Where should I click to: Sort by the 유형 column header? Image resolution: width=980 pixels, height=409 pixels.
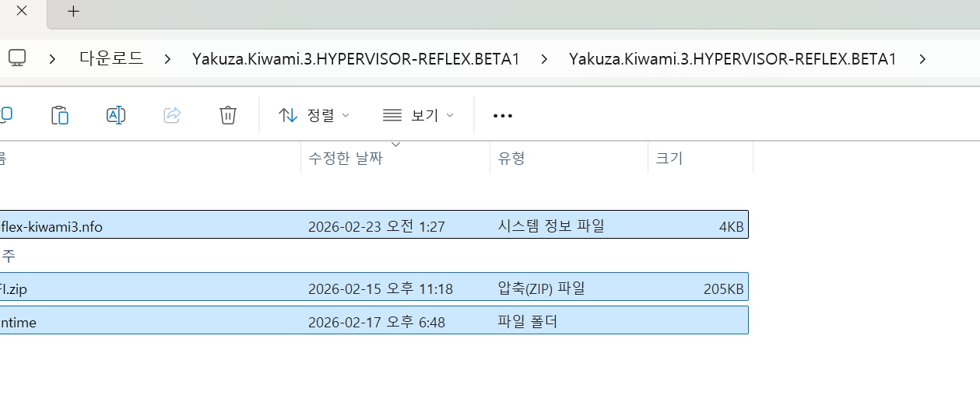click(511, 159)
